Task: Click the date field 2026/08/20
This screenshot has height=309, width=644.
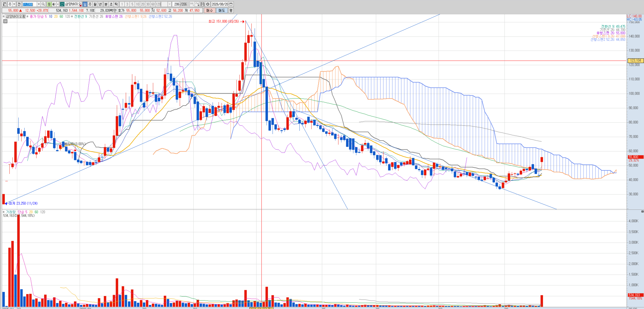Action: (x=220, y=4)
